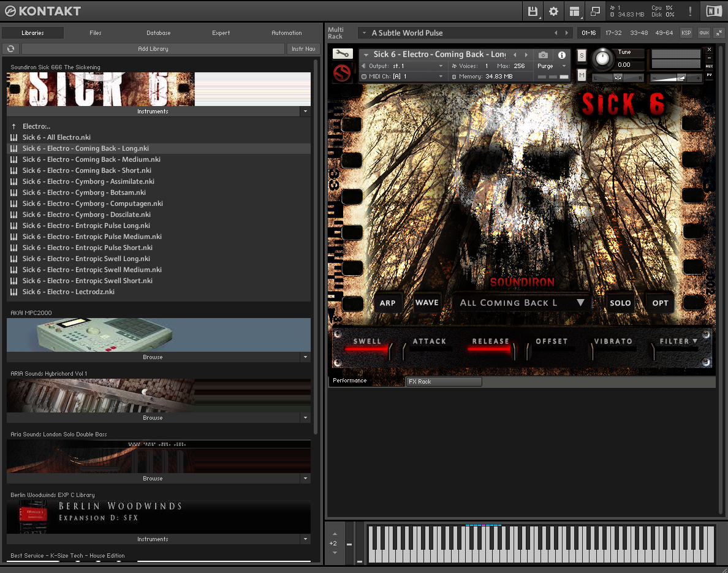Screen dimensions: 728x573
Task: Go to previous instrument arrow
Action: pyautogui.click(x=514, y=55)
